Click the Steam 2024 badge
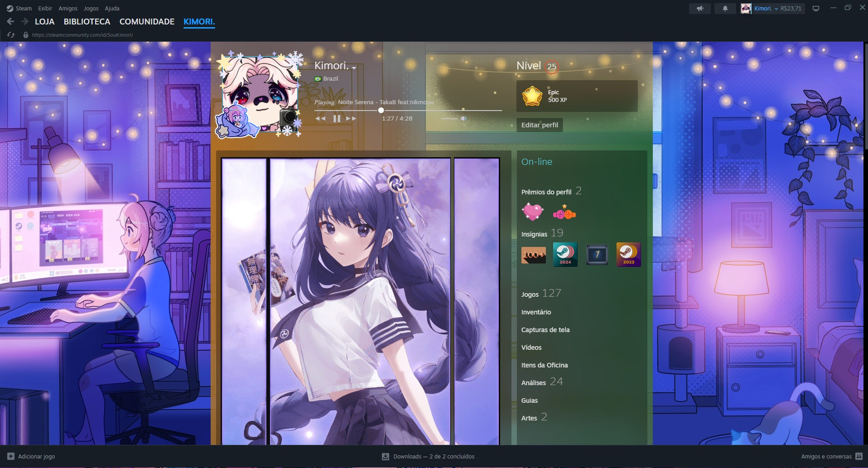The image size is (868, 468). click(565, 255)
